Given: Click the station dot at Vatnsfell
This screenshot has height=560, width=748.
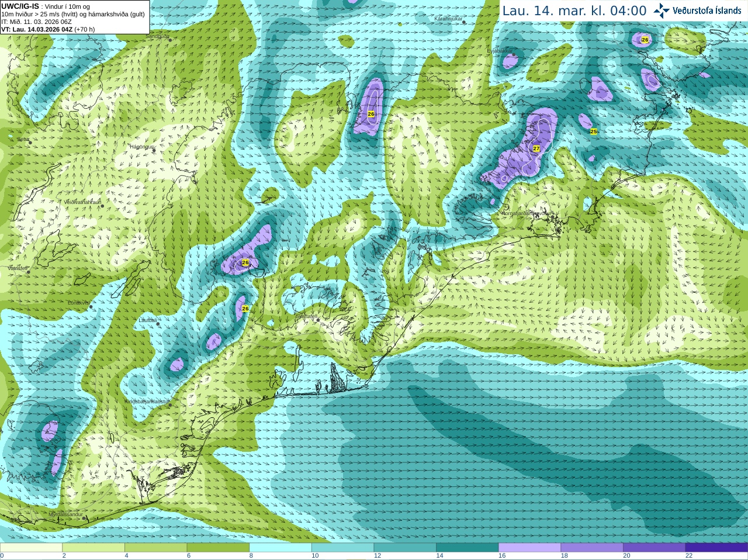Looking at the screenshot, I should click(x=28, y=271).
